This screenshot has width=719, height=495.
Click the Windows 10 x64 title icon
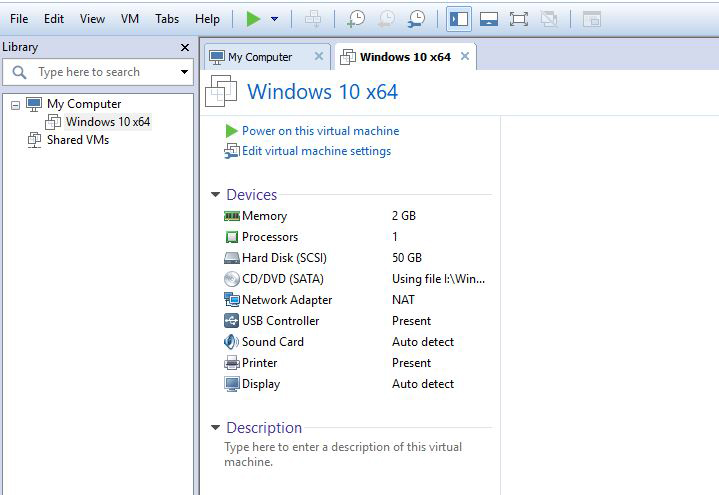pyautogui.click(x=221, y=91)
